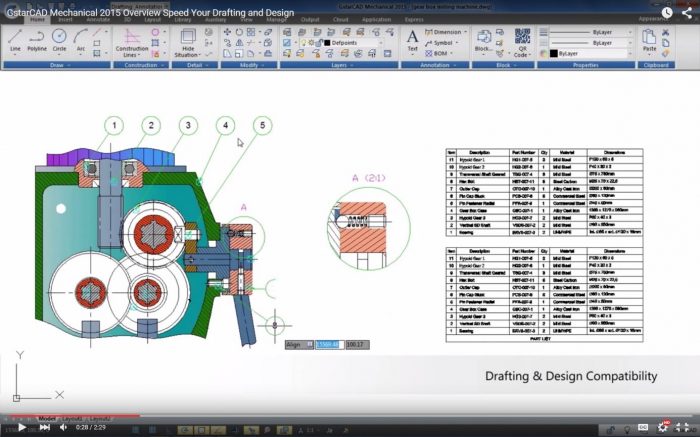Image resolution: width=700 pixels, height=437 pixels.
Task: Toggle layer lock icon for Defpoints
Action: pos(319,43)
